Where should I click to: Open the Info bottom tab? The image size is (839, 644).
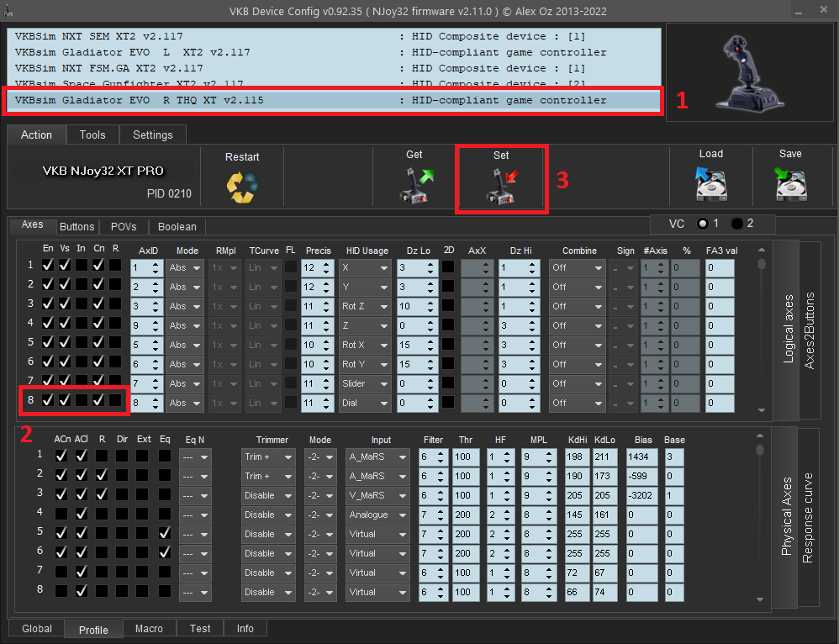coord(245,629)
